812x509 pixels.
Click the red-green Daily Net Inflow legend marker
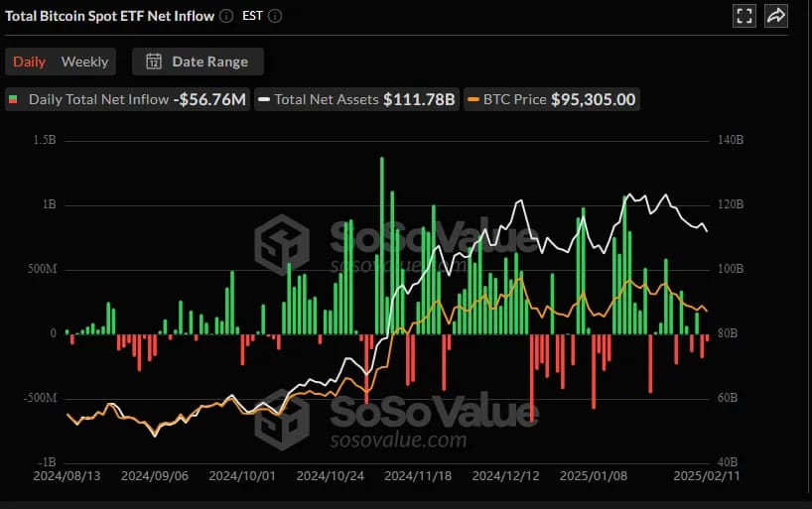pos(13,99)
